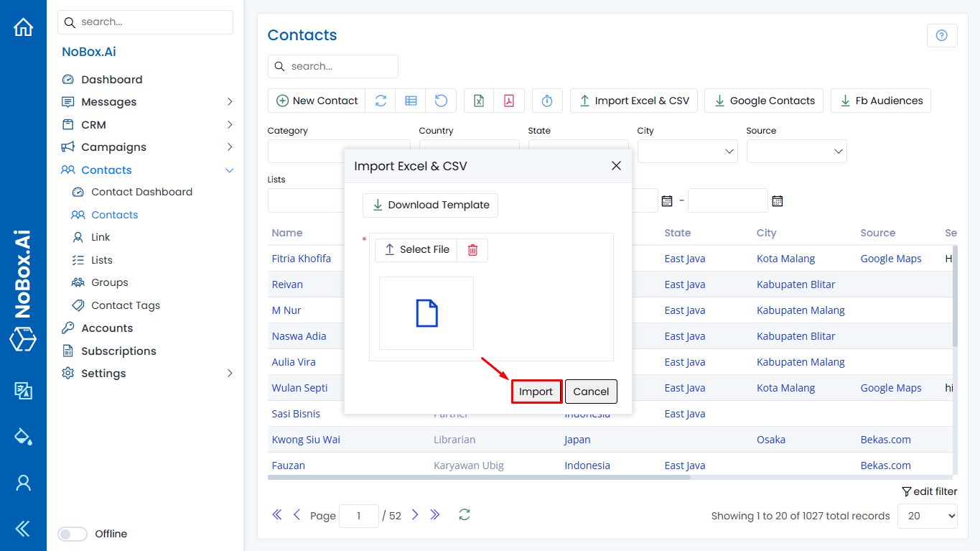980x551 pixels.
Task: Toggle the Offline switch
Action: 73,534
